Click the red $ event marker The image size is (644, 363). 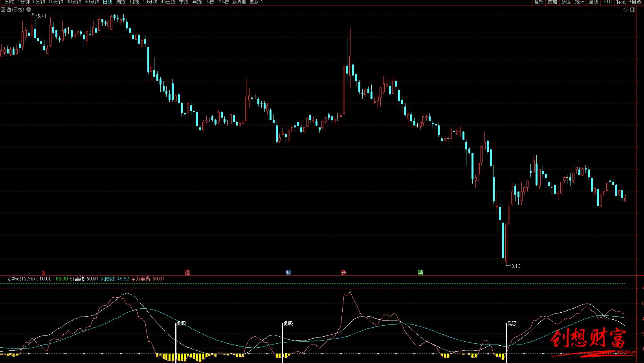[43, 273]
